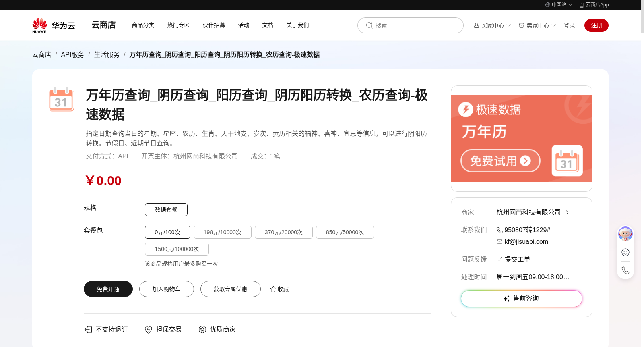This screenshot has width=644, height=347.
Task: Click the submit ticket edit icon
Action: (x=500, y=260)
